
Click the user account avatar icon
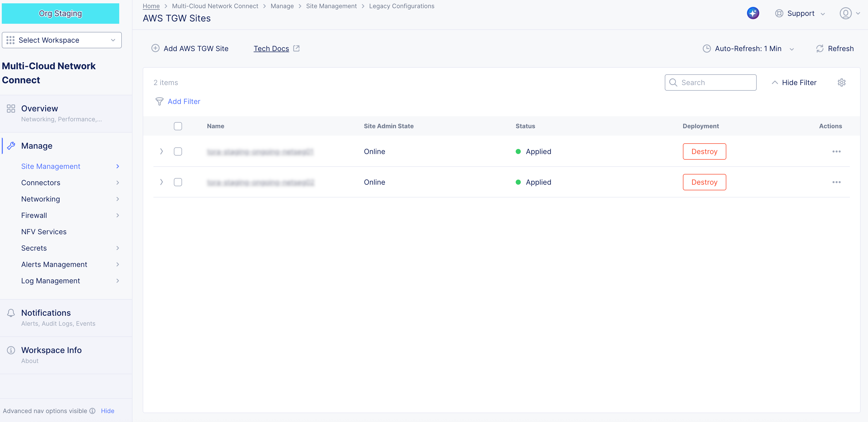(x=846, y=14)
